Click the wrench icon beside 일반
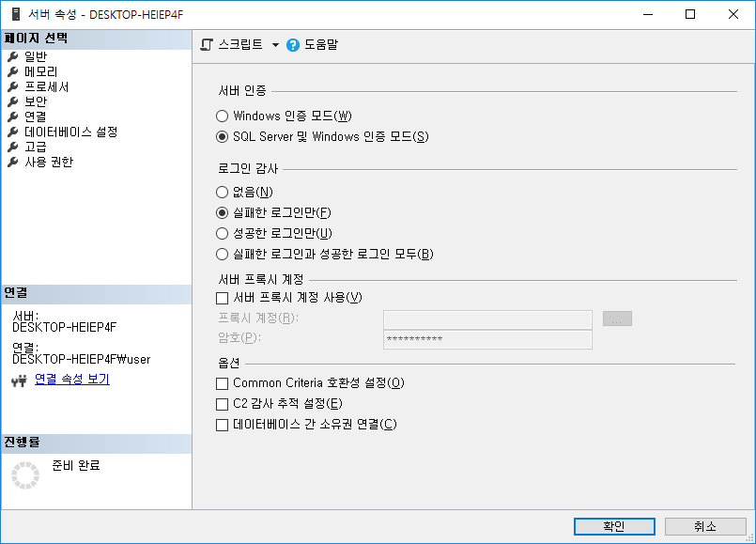 point(12,57)
